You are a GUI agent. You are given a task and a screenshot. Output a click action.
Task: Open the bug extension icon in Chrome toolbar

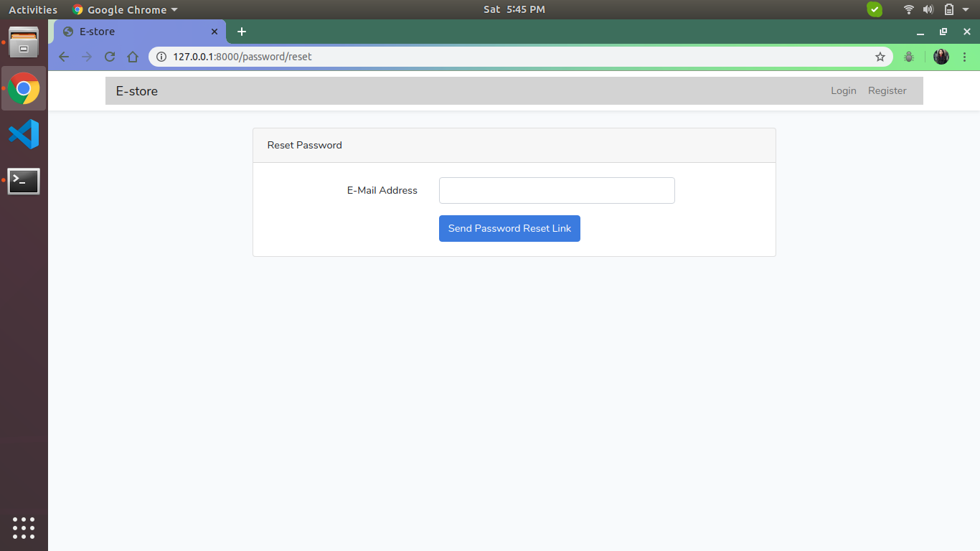[909, 57]
